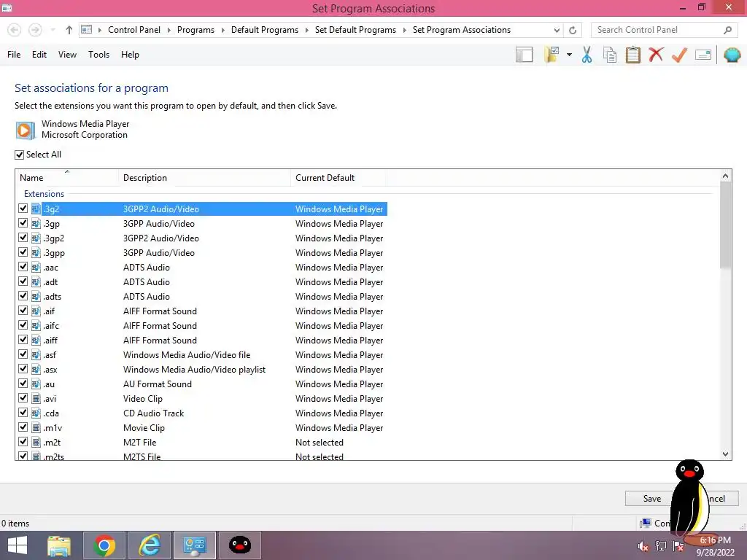Viewport: 747px width, 560px height.
Task: Open the File menu
Action: (14, 55)
